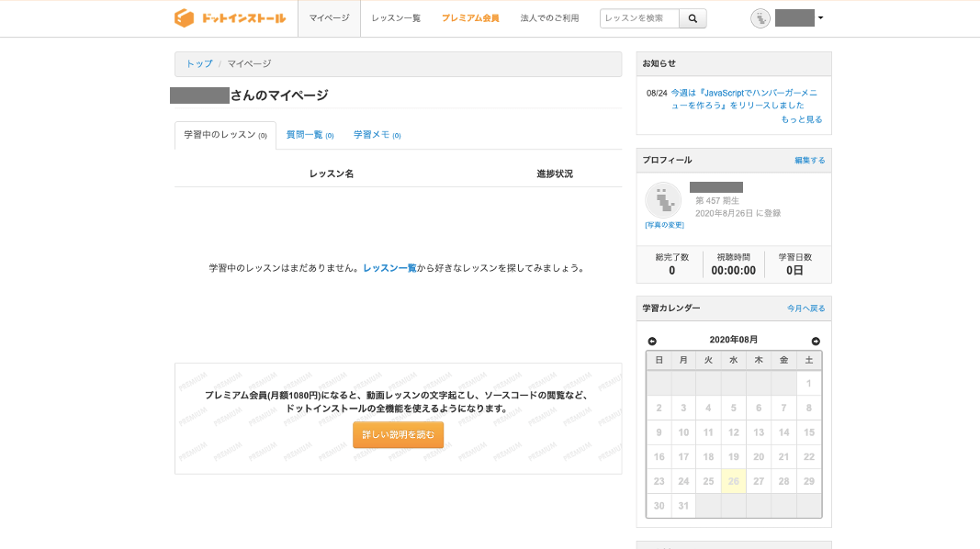
Task: Click the orange 詳しい説明を読む button
Action: coord(398,434)
